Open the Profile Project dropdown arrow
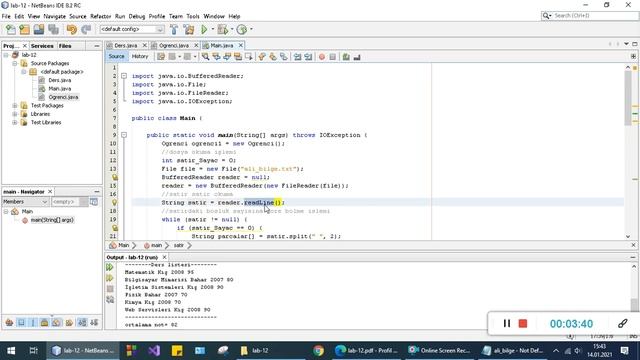This screenshot has height=360, width=640. pos(251,29)
